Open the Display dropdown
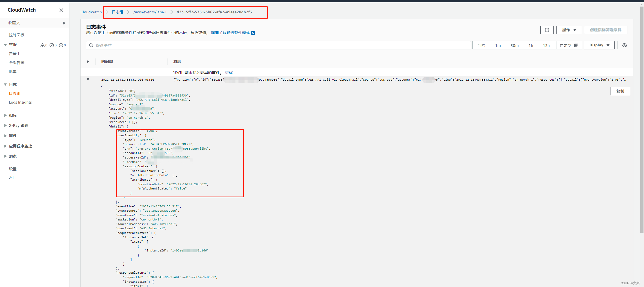The height and width of the screenshot is (287, 644). pos(599,45)
